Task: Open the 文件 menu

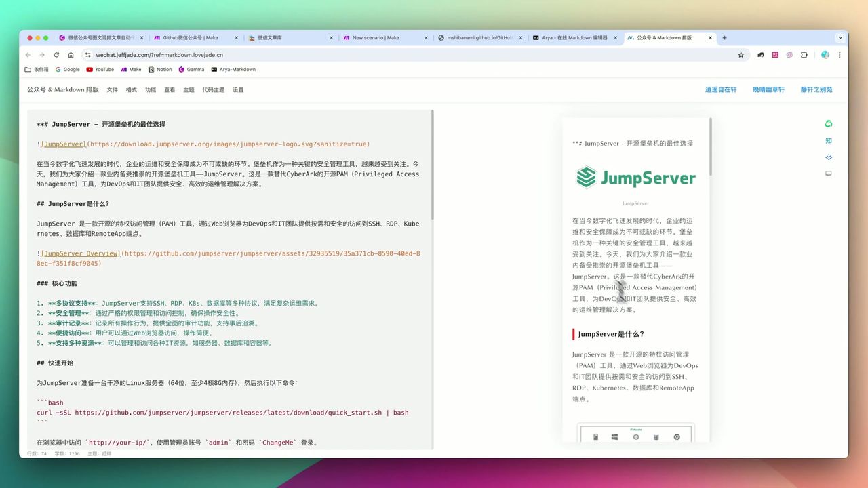Action: click(x=112, y=90)
